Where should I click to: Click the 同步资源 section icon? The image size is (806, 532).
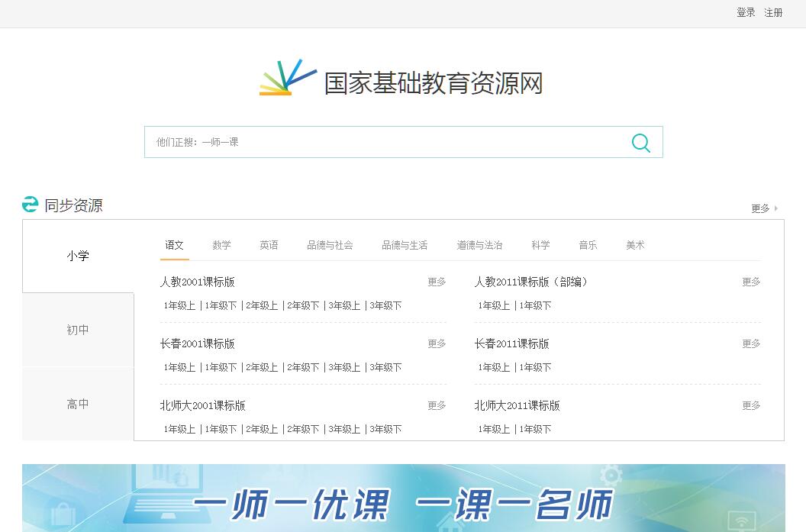click(x=31, y=205)
